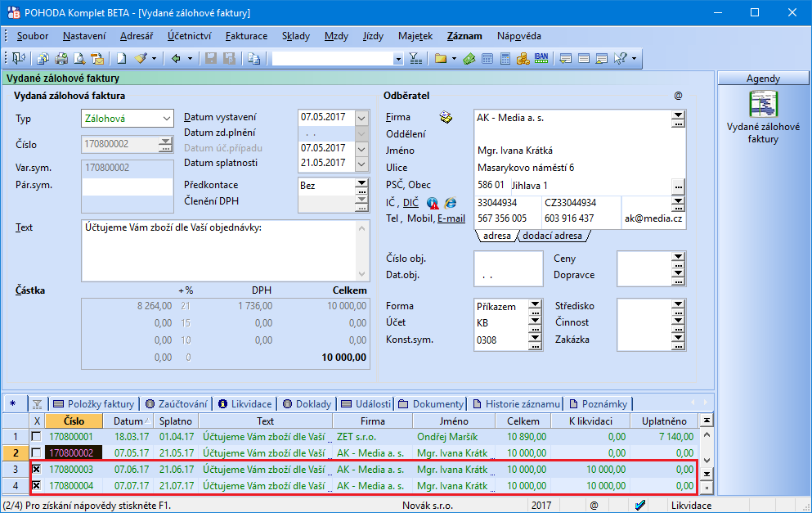Click the print printer icon in toolbar
This screenshot has height=513, width=812.
61,59
